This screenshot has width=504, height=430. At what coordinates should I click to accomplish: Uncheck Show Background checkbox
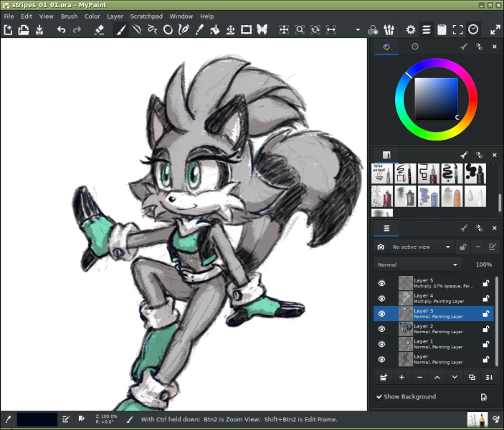click(x=379, y=396)
